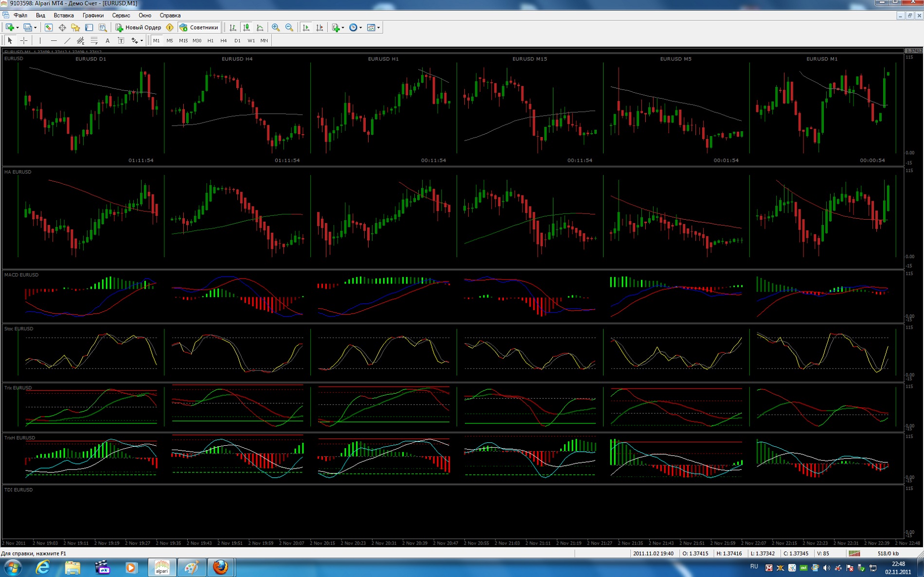
Task: Expand the arrows objects dropdown
Action: click(142, 41)
